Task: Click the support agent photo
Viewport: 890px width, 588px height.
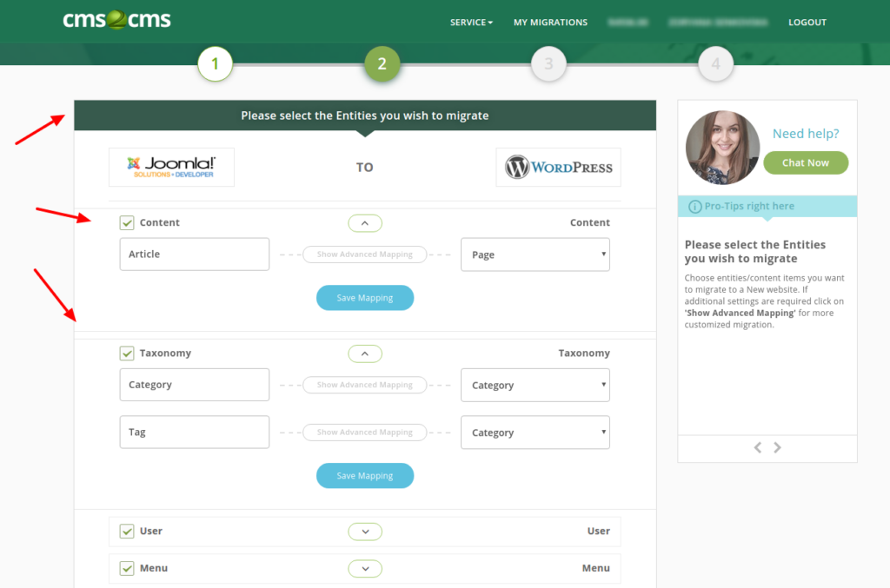Action: pyautogui.click(x=722, y=148)
